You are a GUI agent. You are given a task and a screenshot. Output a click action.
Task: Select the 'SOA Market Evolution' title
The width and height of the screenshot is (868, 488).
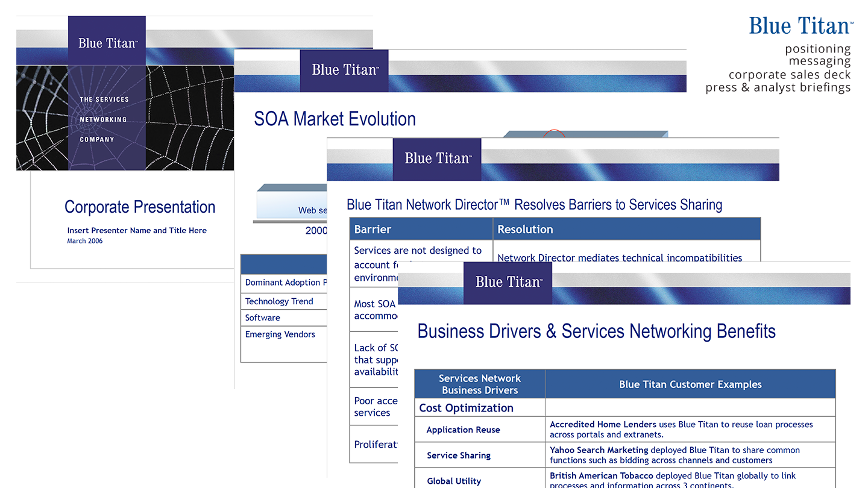tap(335, 119)
